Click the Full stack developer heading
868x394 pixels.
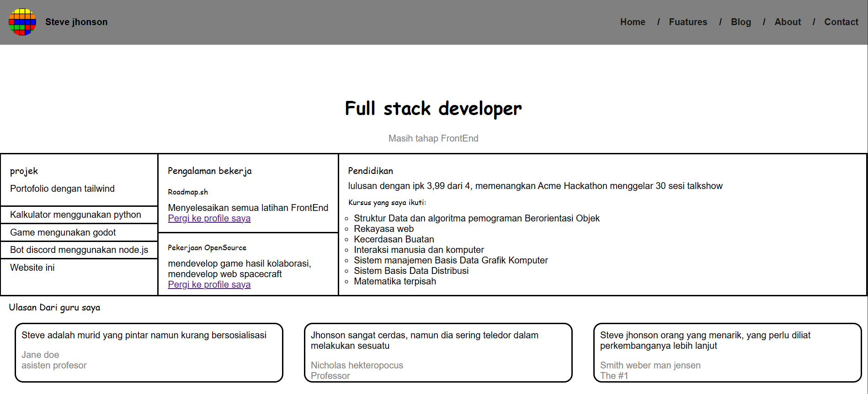[433, 109]
